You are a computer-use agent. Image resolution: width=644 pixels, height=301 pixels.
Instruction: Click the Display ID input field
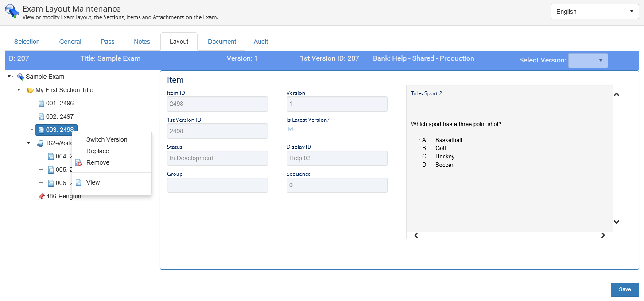pyautogui.click(x=337, y=158)
